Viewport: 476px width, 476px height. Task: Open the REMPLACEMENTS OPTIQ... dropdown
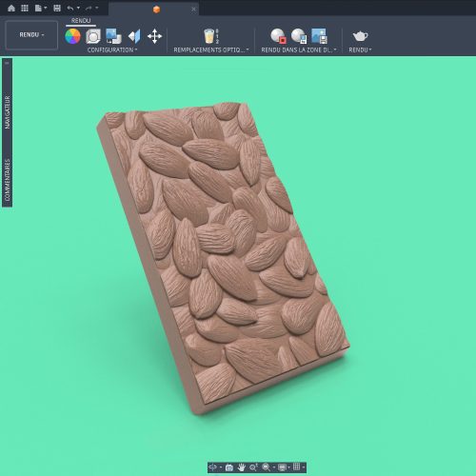[211, 50]
